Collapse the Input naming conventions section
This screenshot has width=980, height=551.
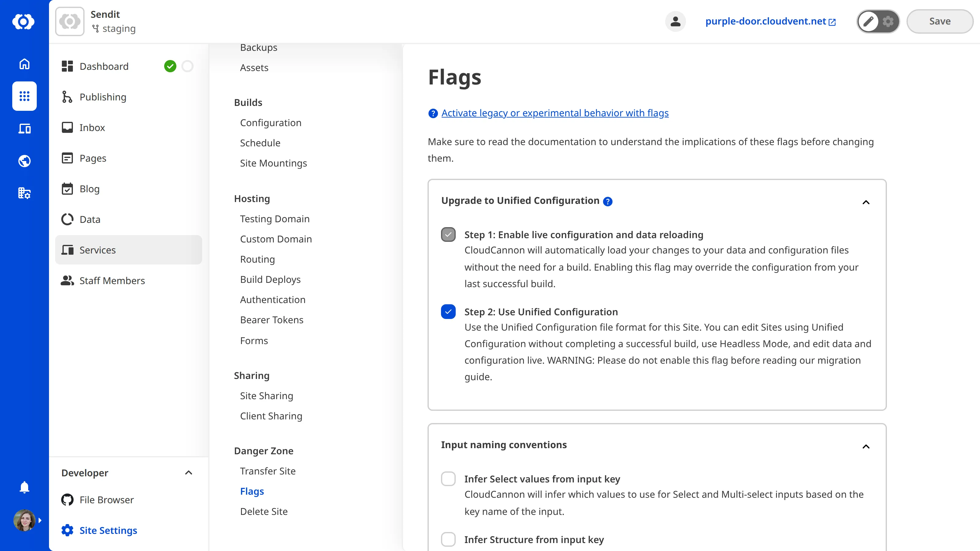[866, 447]
